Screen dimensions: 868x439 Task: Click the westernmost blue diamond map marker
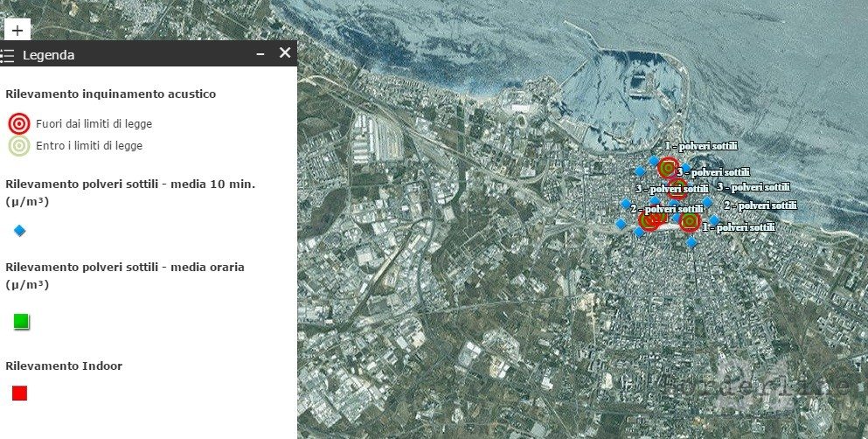click(x=621, y=224)
